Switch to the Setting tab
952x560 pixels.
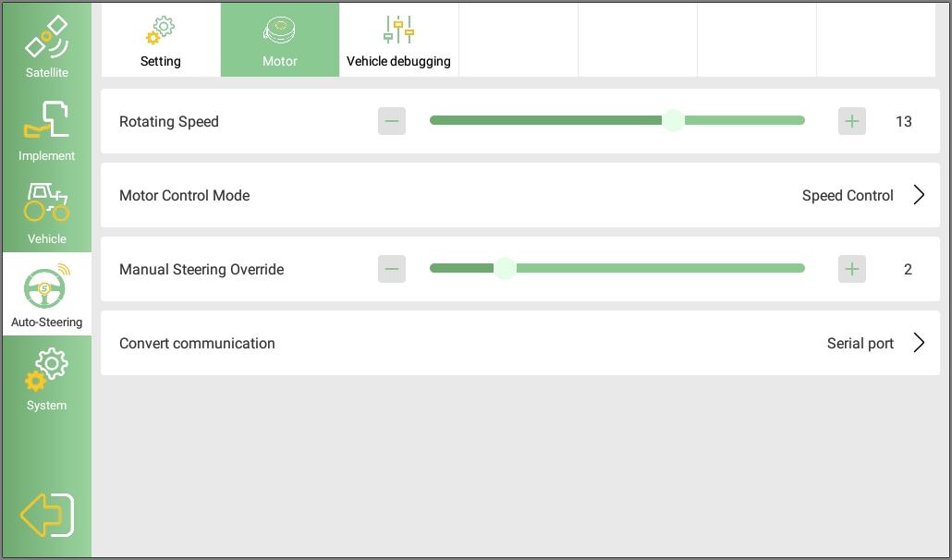(x=161, y=41)
